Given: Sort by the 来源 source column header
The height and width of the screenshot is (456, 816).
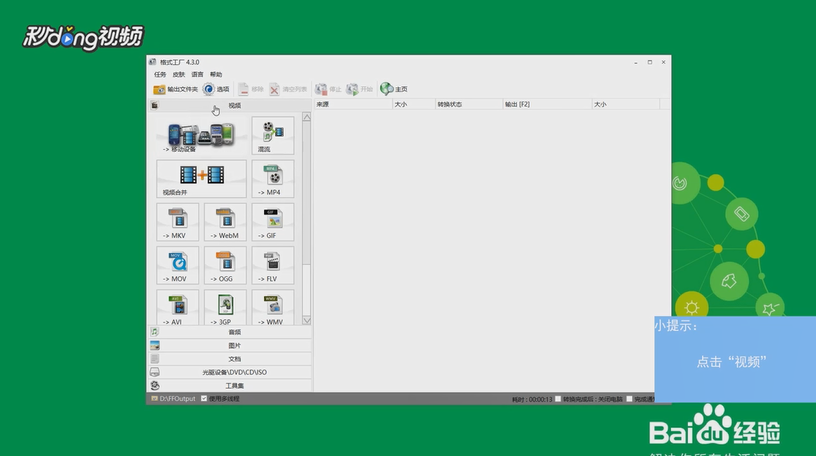Looking at the screenshot, I should [353, 104].
